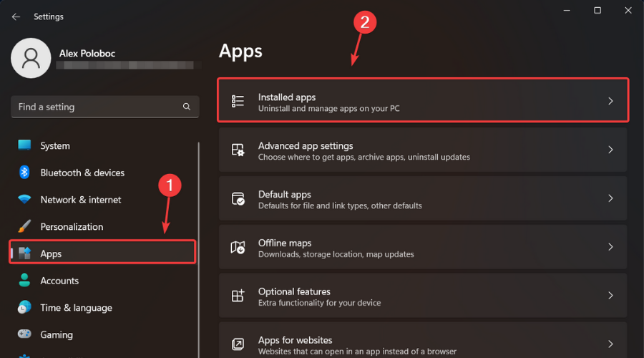Open Optional features via its chevron

point(611,295)
